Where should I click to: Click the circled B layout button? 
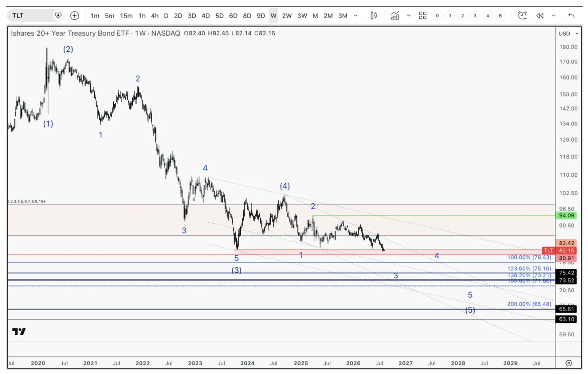[500, 16]
